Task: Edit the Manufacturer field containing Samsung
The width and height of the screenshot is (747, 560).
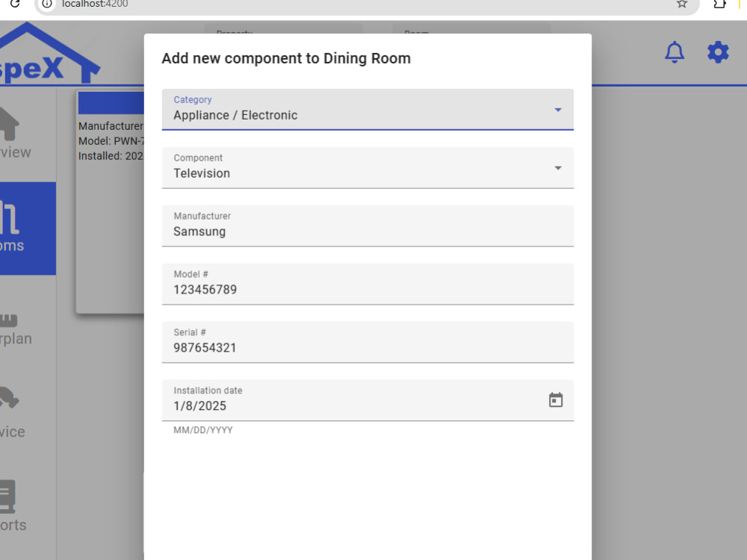Action: [368, 225]
